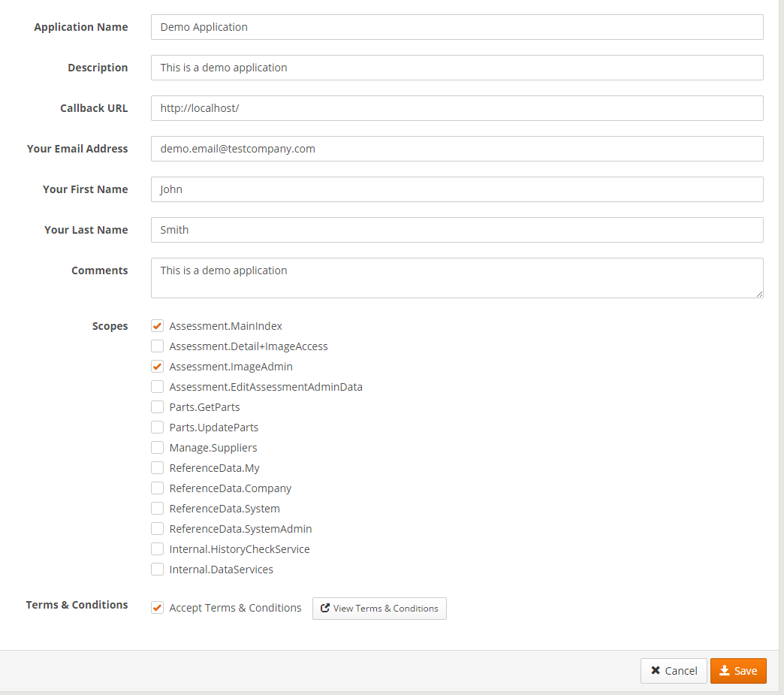Open View Terms & Conditions
784x695 pixels.
click(x=379, y=609)
